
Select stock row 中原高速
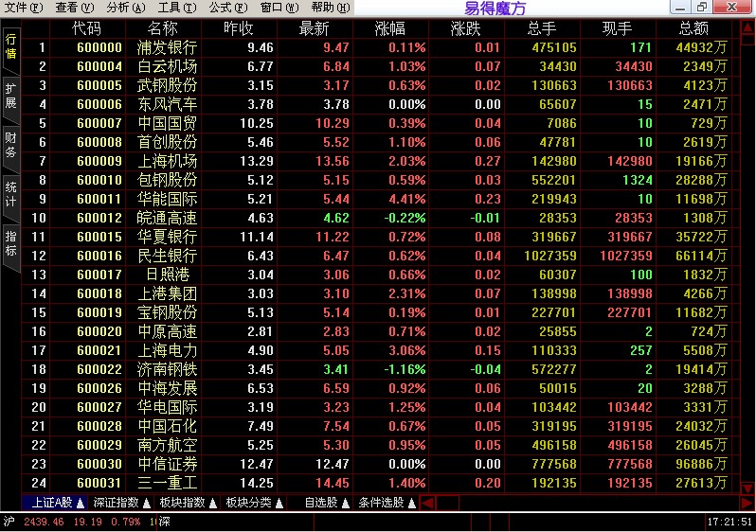click(380, 331)
